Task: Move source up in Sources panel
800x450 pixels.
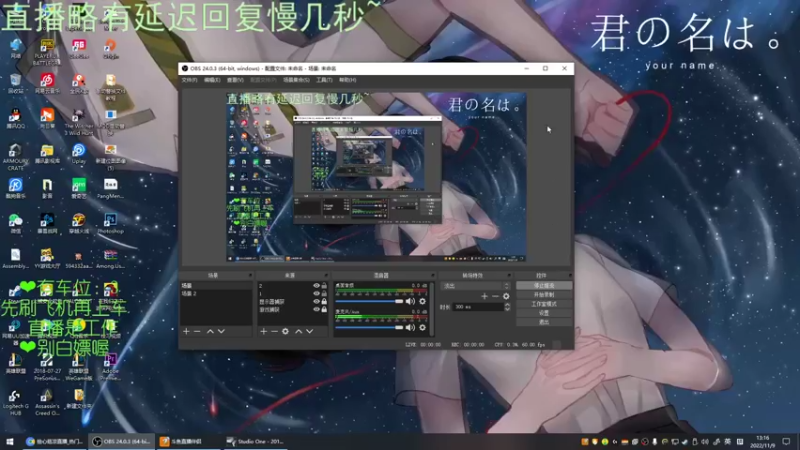Action: tap(298, 332)
